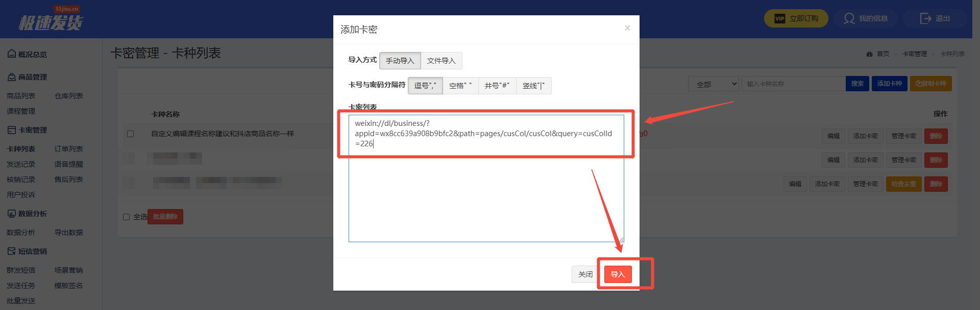
Task: Click inside the 卡密列表 text area
Action: point(486,178)
